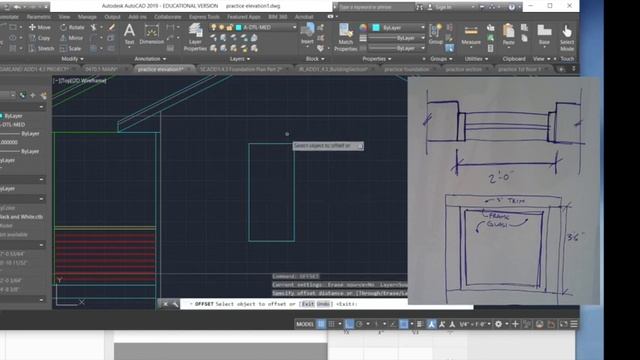
Task: Select the Scale tool
Action: (x=70, y=48)
